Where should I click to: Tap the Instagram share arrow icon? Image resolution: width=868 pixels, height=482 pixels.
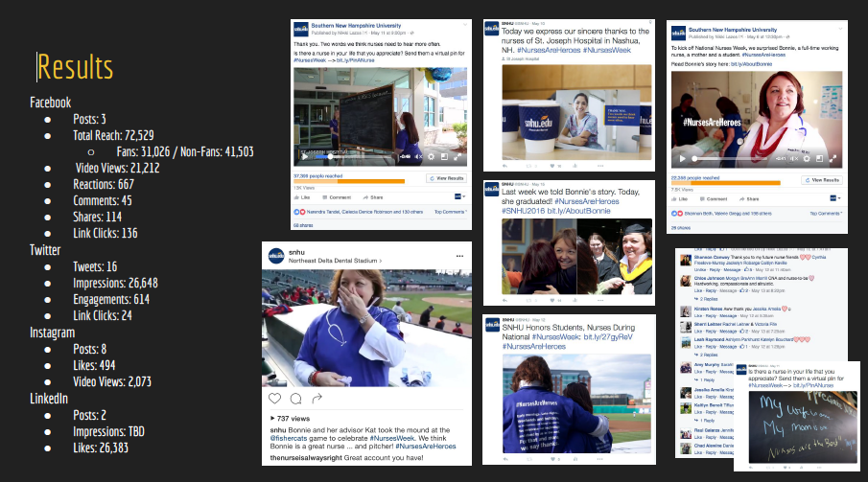[x=317, y=399]
